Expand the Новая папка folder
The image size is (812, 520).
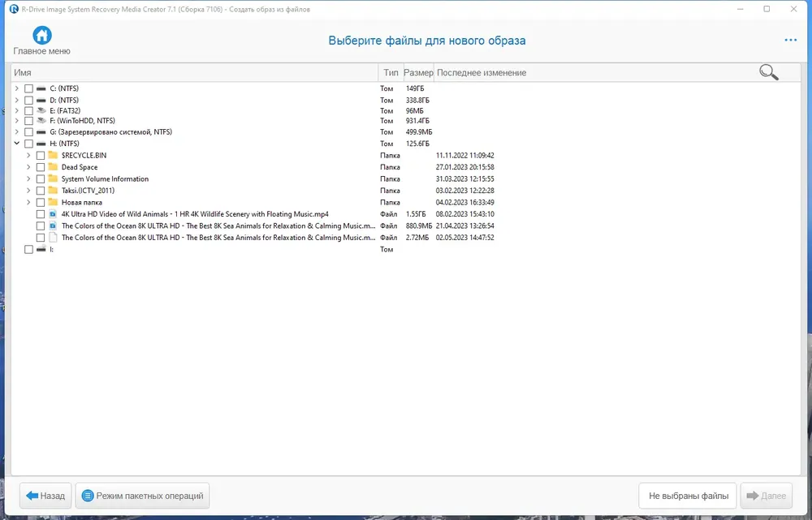pos(28,202)
